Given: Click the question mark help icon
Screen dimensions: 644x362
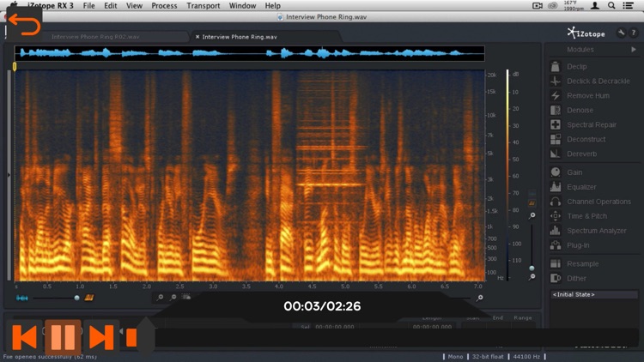Looking at the screenshot, I should click(634, 33).
